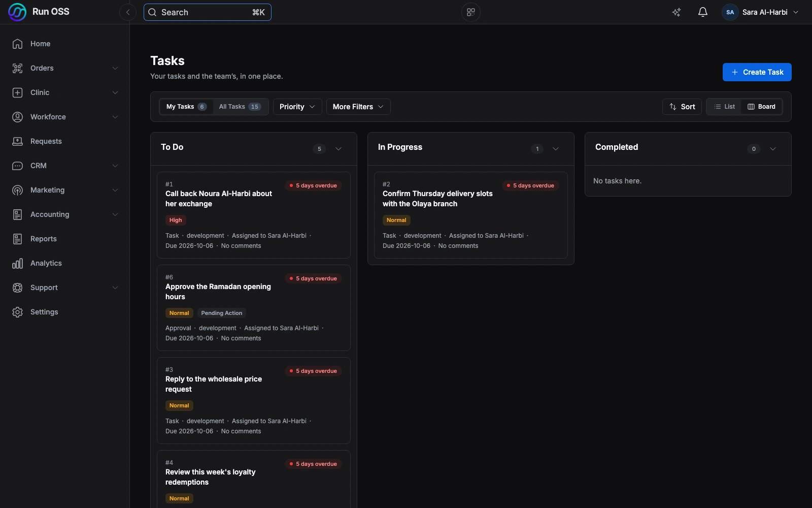Collapse the Completed column chevron
Screen dimensions: 812x508
coord(773,149)
